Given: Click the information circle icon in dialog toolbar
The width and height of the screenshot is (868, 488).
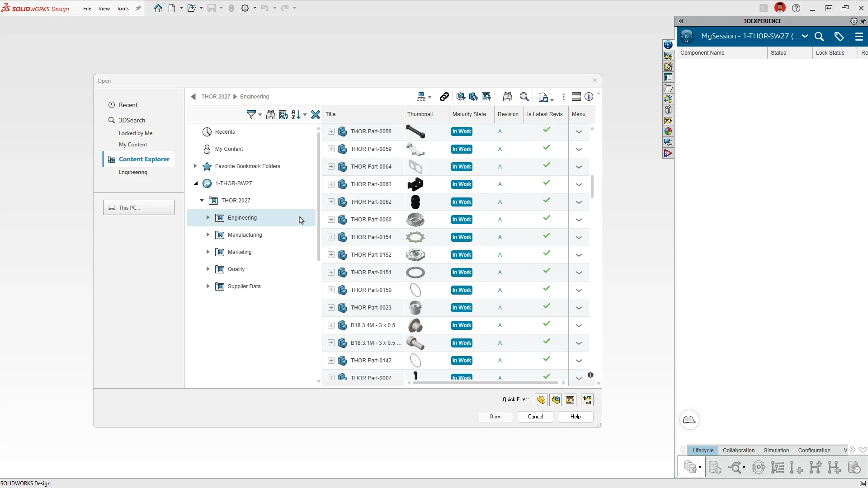Looking at the screenshot, I should [589, 97].
